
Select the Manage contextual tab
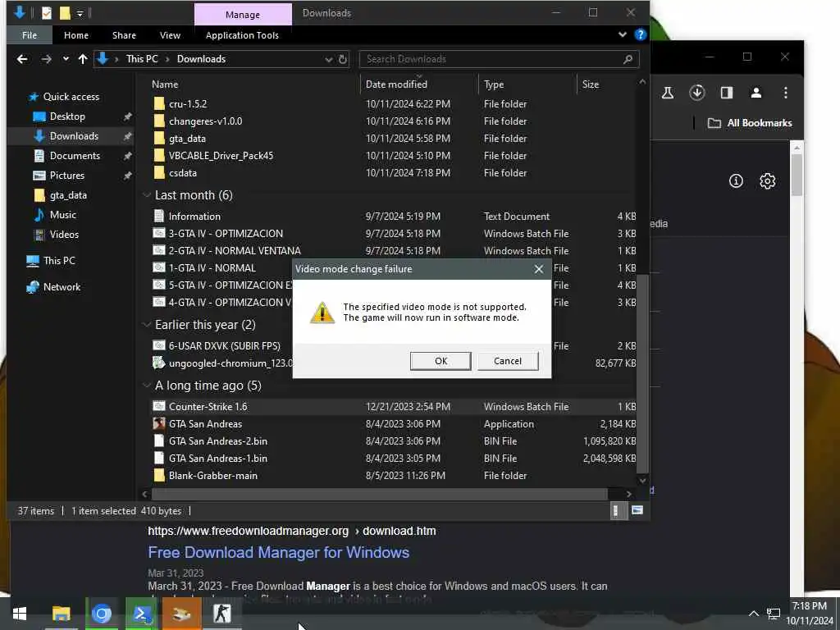tap(243, 15)
